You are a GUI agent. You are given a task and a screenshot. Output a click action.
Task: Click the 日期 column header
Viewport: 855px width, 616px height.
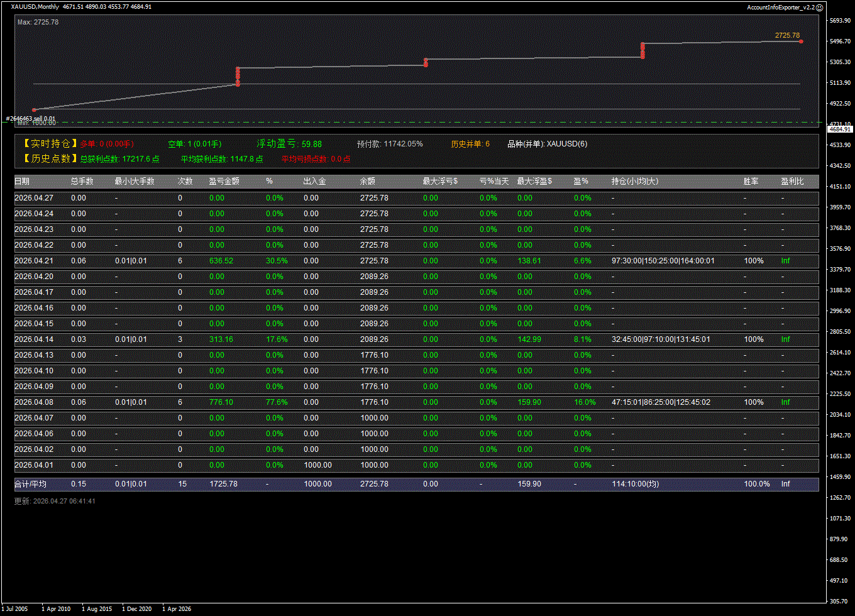coord(21,182)
